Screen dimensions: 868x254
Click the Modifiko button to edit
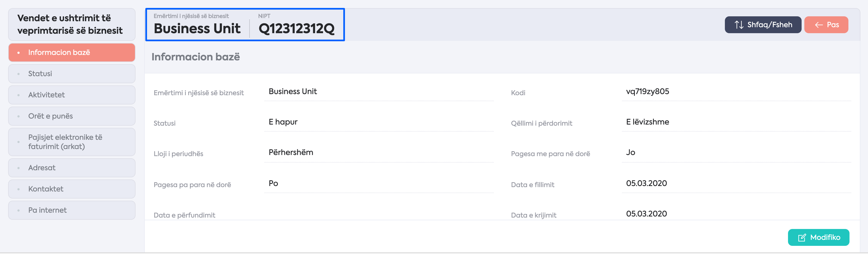[x=818, y=237]
